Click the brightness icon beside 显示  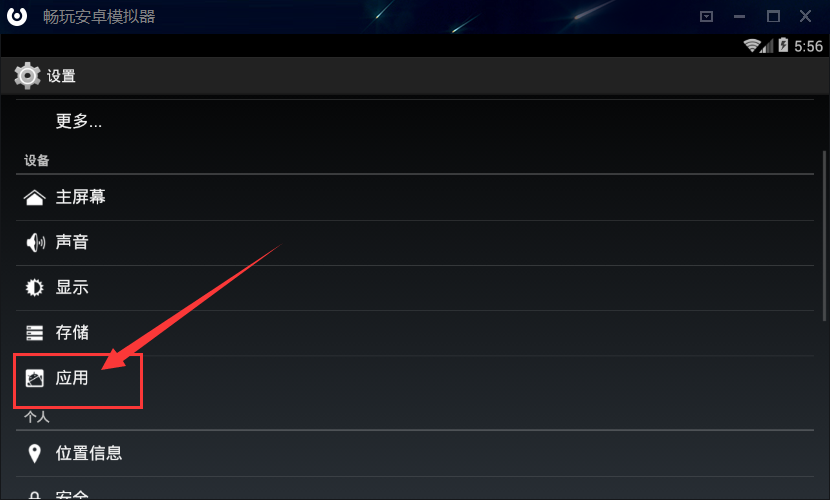pyautogui.click(x=34, y=287)
